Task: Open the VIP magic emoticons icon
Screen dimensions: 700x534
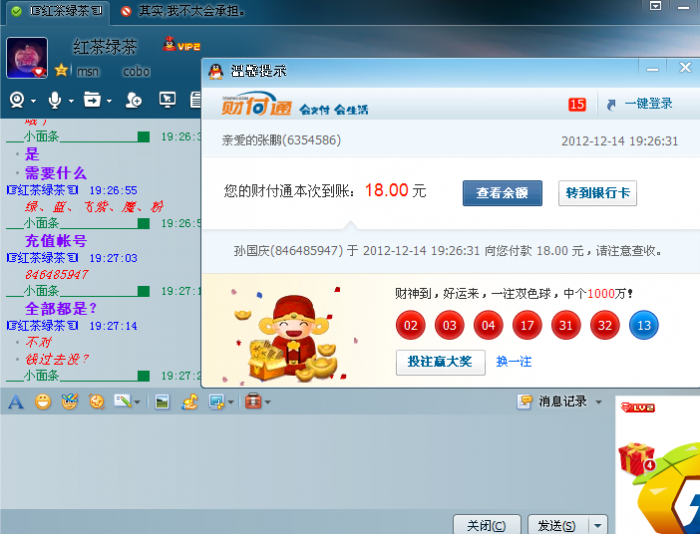Action: (70, 401)
